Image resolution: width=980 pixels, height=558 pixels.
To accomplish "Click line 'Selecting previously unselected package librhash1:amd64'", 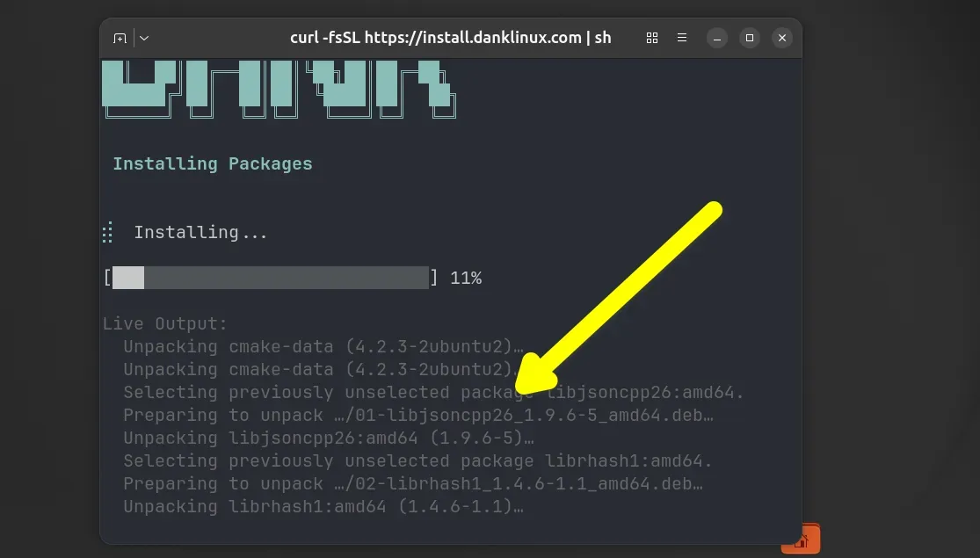I will pos(417,461).
